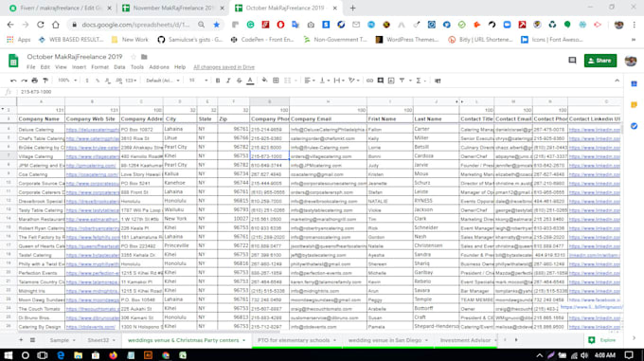Open the Data menu
This screenshot has height=361, width=644.
tap(119, 67)
